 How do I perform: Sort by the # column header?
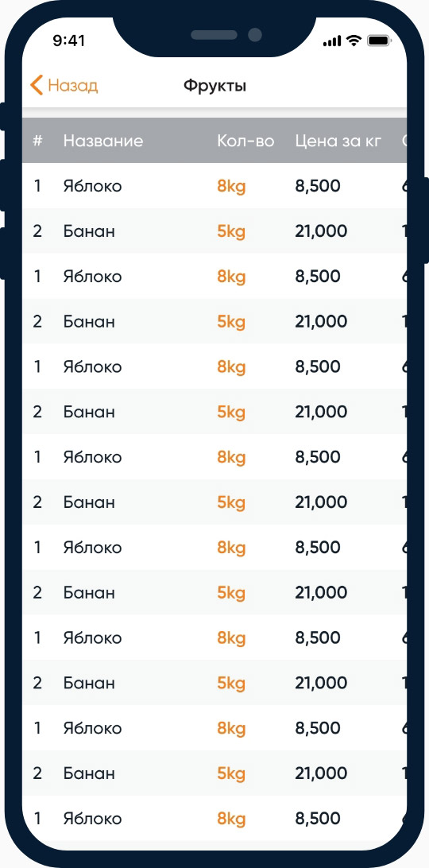pyautogui.click(x=37, y=141)
